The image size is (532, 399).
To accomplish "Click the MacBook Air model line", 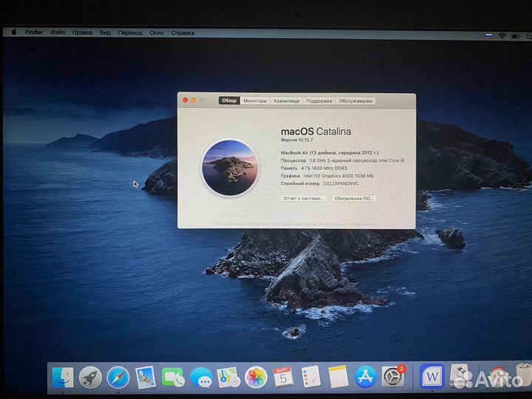I will point(330,153).
